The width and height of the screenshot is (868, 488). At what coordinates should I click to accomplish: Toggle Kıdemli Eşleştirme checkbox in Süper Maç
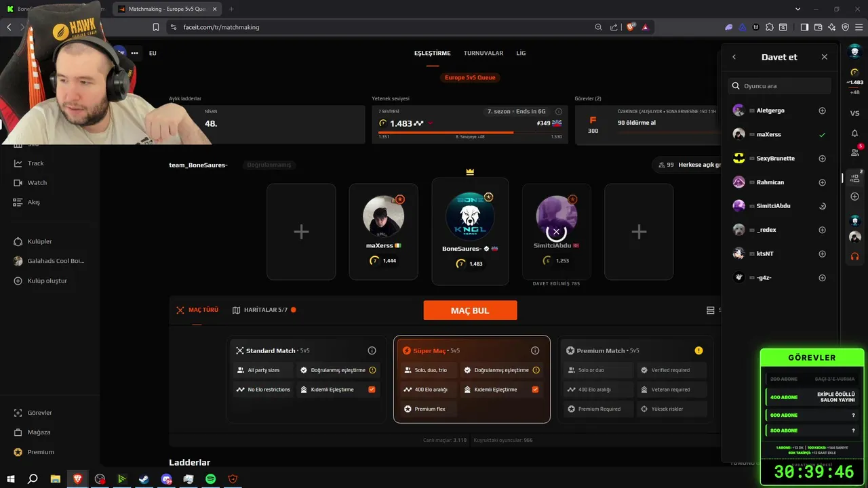click(x=535, y=390)
